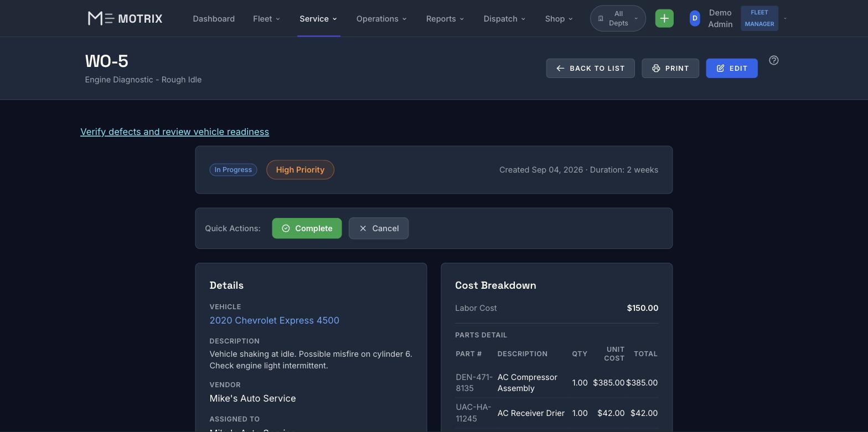
Task: Click the Created Sep 04, 2026 text
Action: coord(541,170)
